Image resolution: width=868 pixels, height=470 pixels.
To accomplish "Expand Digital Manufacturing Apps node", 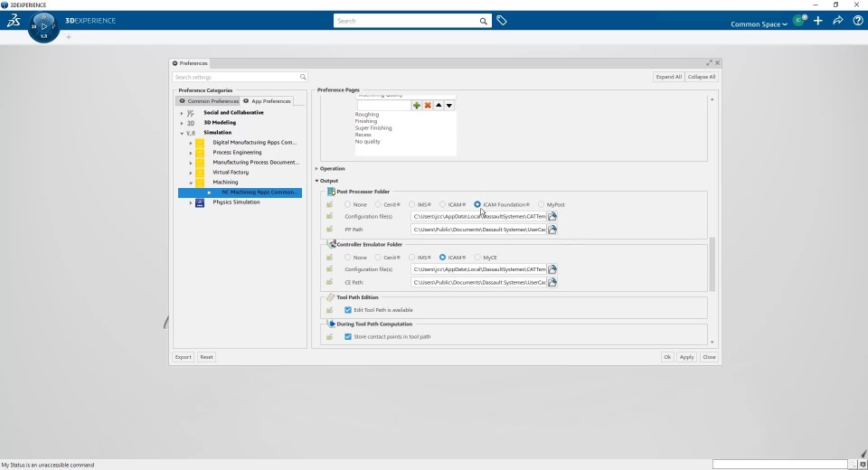I will [191, 143].
